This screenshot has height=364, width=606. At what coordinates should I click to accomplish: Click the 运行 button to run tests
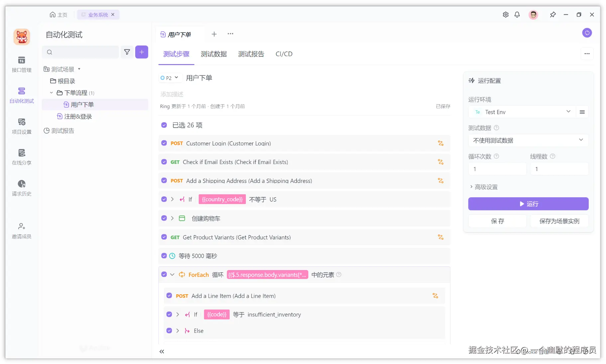click(x=528, y=204)
